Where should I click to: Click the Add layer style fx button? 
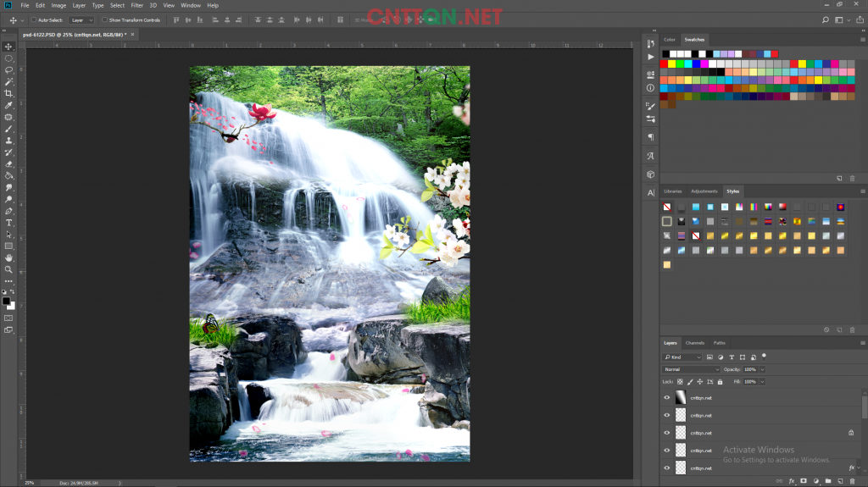click(791, 481)
